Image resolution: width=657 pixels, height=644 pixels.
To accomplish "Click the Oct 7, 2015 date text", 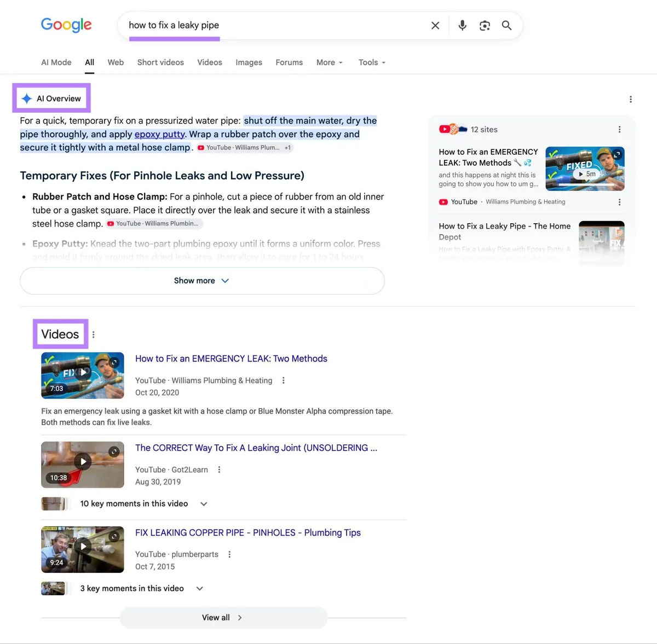I will pyautogui.click(x=155, y=567).
